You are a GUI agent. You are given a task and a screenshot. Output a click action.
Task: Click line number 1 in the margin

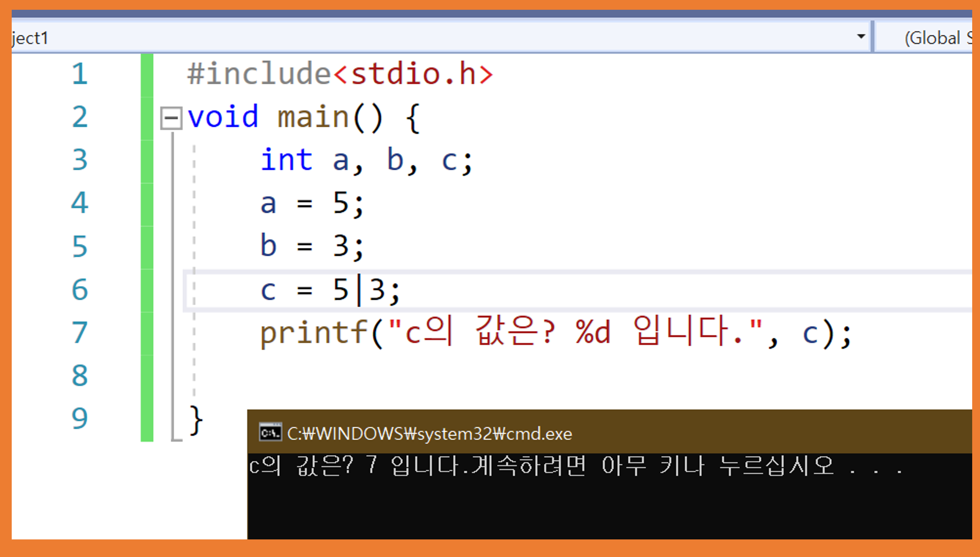point(79,73)
